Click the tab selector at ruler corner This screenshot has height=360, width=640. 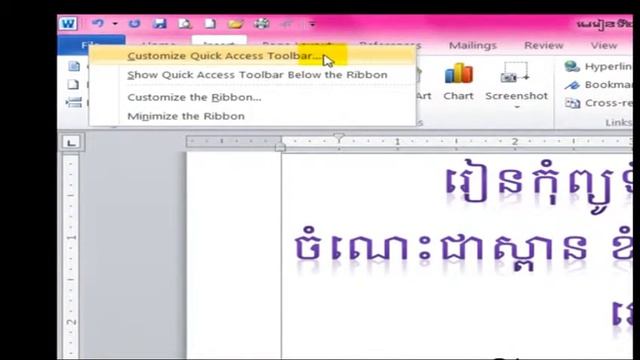[x=71, y=142]
